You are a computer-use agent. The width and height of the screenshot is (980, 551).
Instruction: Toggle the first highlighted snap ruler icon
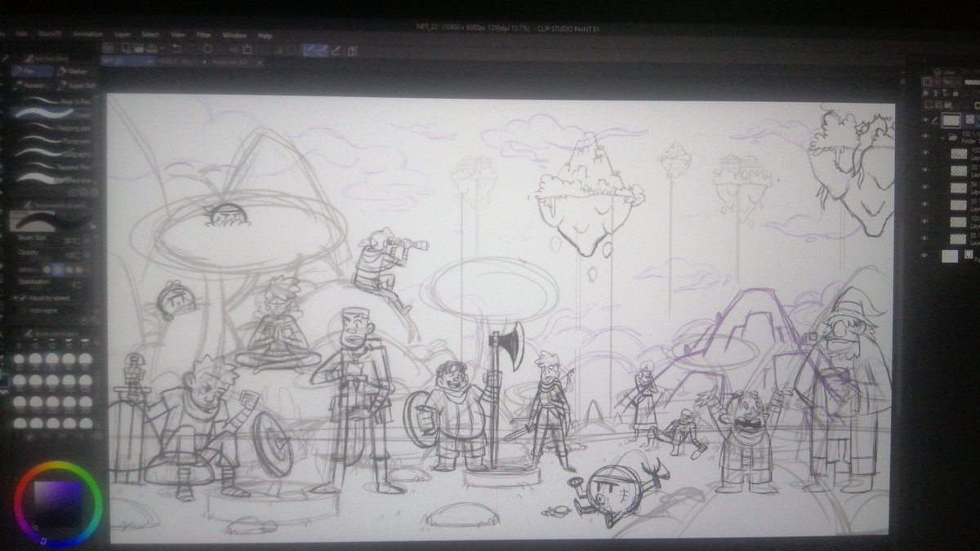310,50
